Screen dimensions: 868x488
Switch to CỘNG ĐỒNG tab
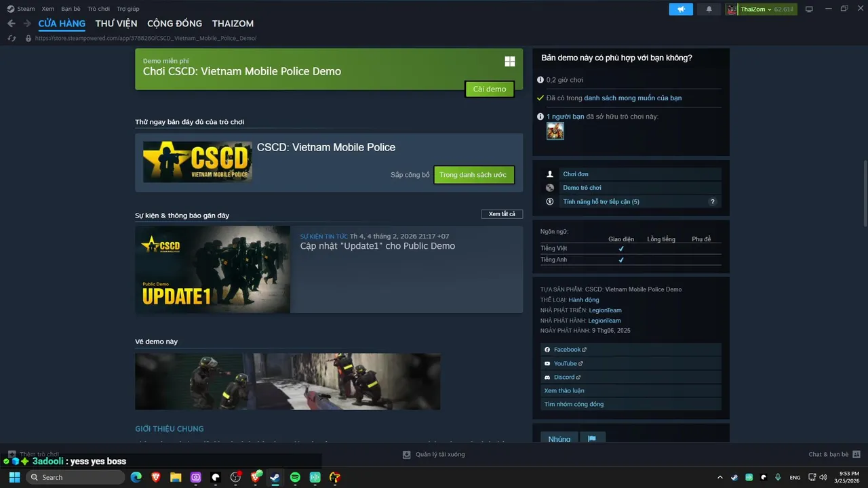click(174, 23)
